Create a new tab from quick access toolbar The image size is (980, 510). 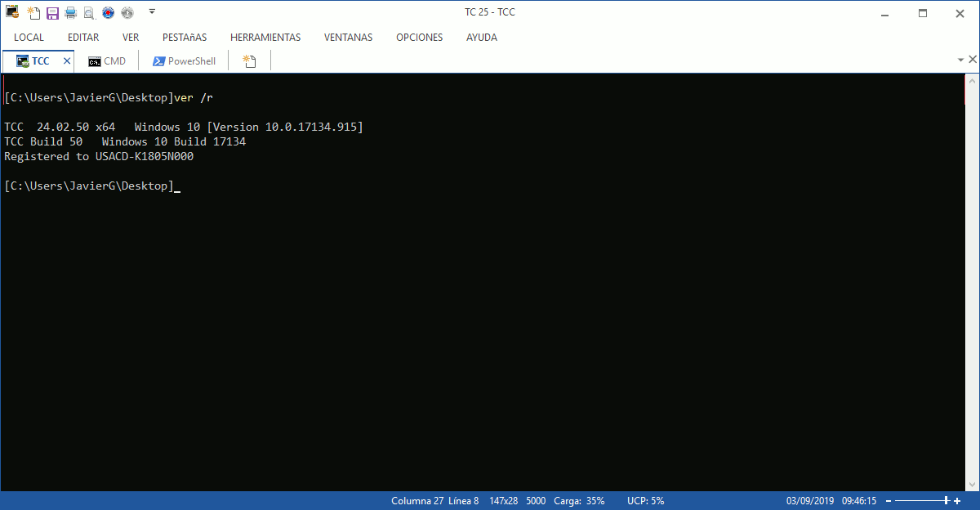tap(33, 12)
